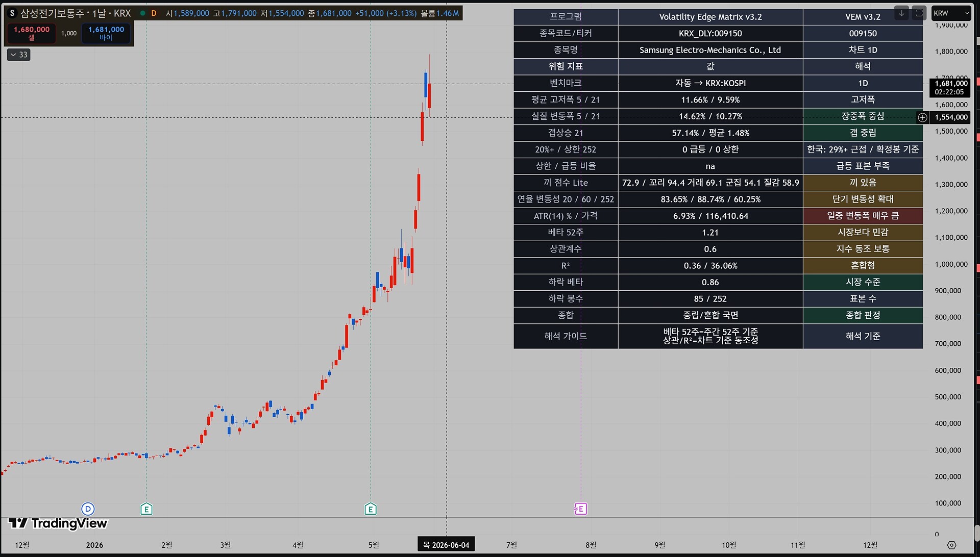Click the 볼륨1.46M volume value
The height and width of the screenshot is (557, 980).
click(440, 13)
